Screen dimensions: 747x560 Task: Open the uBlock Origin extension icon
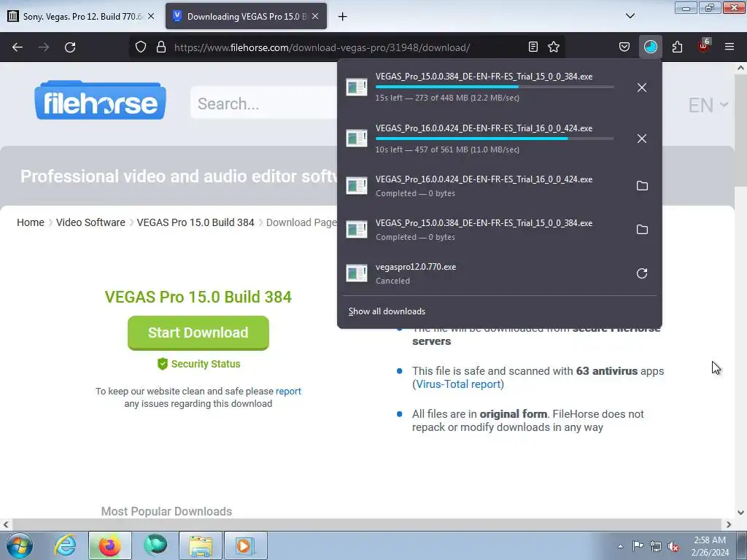coord(703,46)
